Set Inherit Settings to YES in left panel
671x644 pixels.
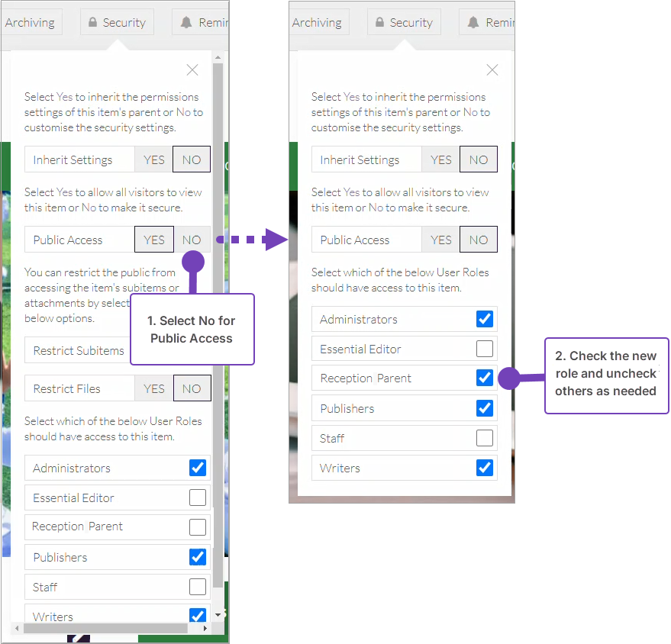click(154, 159)
